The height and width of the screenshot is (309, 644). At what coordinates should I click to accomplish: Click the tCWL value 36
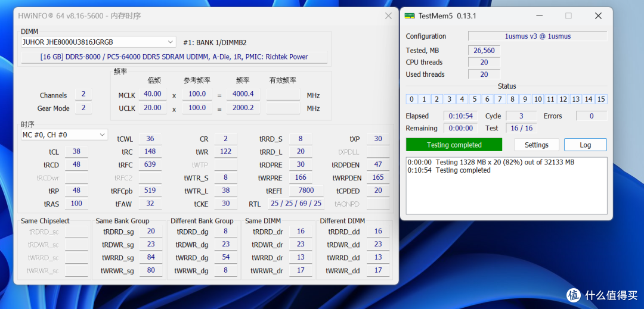point(150,139)
